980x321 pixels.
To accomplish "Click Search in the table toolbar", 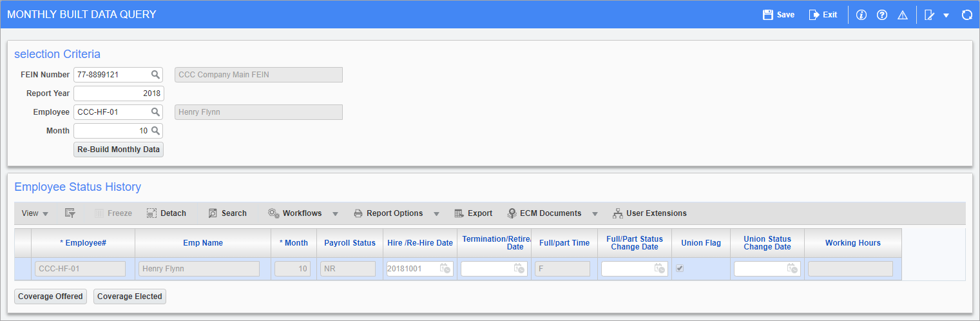I will pyautogui.click(x=227, y=213).
